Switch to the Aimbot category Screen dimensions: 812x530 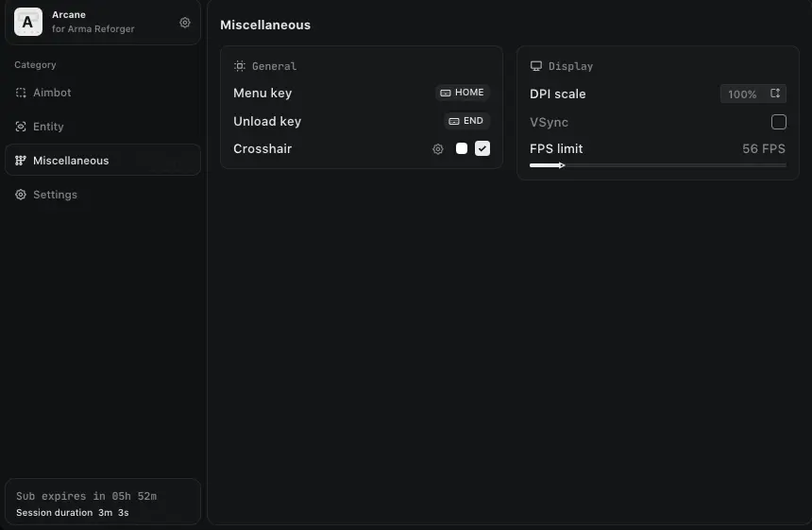(x=52, y=93)
